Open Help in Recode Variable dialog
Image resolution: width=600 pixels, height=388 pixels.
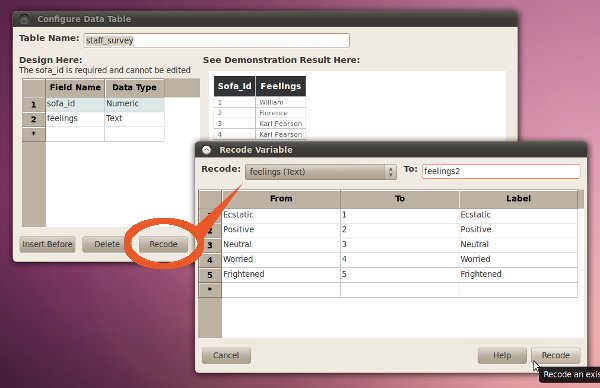pyautogui.click(x=502, y=355)
